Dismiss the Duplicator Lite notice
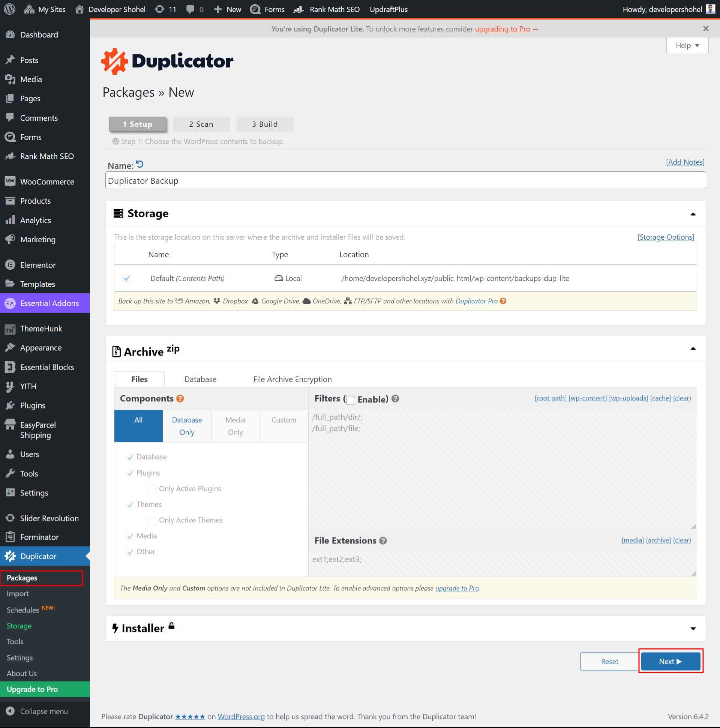720x728 pixels. pyautogui.click(x=706, y=29)
